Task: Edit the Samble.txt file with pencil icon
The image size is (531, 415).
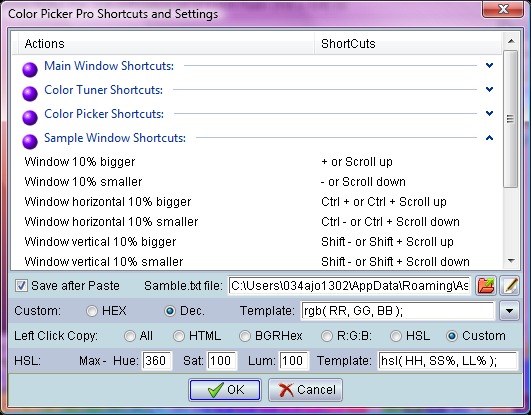Action: point(510,286)
